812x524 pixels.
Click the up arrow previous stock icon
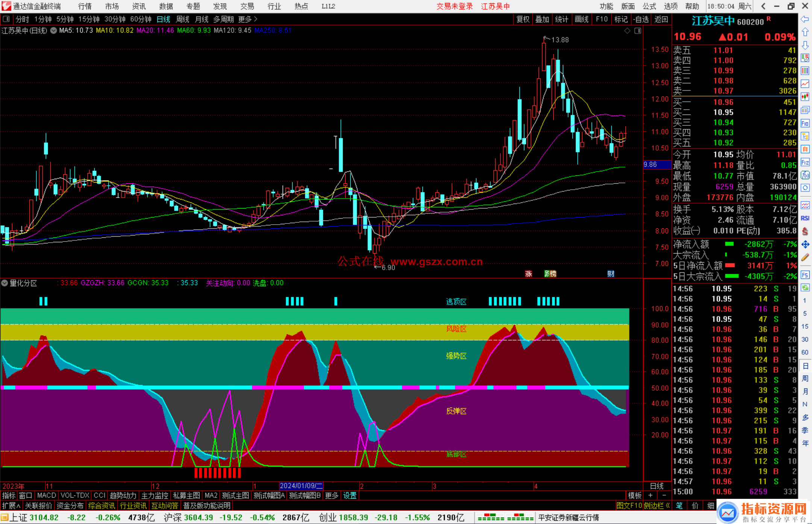pos(805,32)
